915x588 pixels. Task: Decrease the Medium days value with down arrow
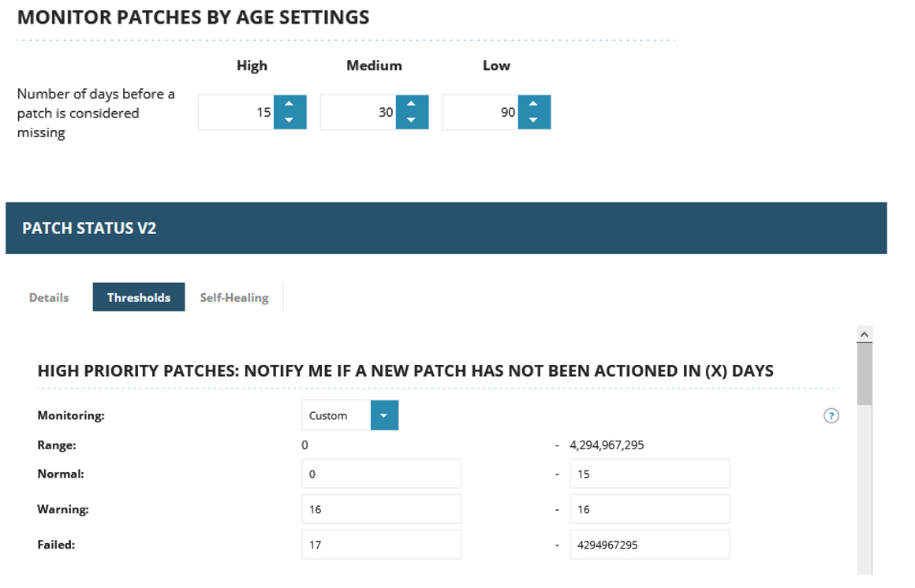[x=412, y=120]
